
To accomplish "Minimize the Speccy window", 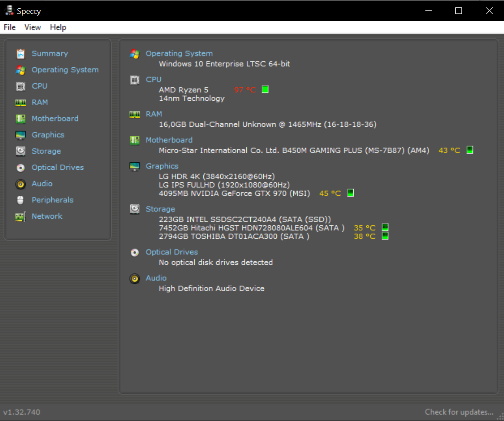I will [x=428, y=10].
